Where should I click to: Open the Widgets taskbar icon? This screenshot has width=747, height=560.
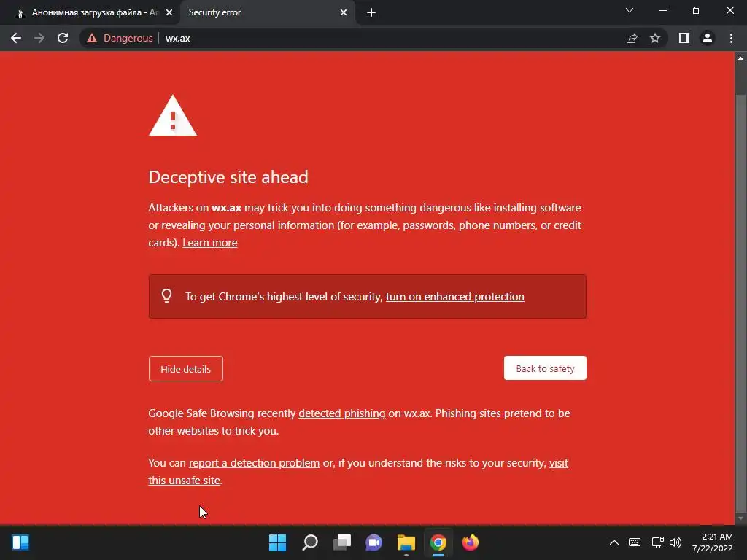[20, 542]
